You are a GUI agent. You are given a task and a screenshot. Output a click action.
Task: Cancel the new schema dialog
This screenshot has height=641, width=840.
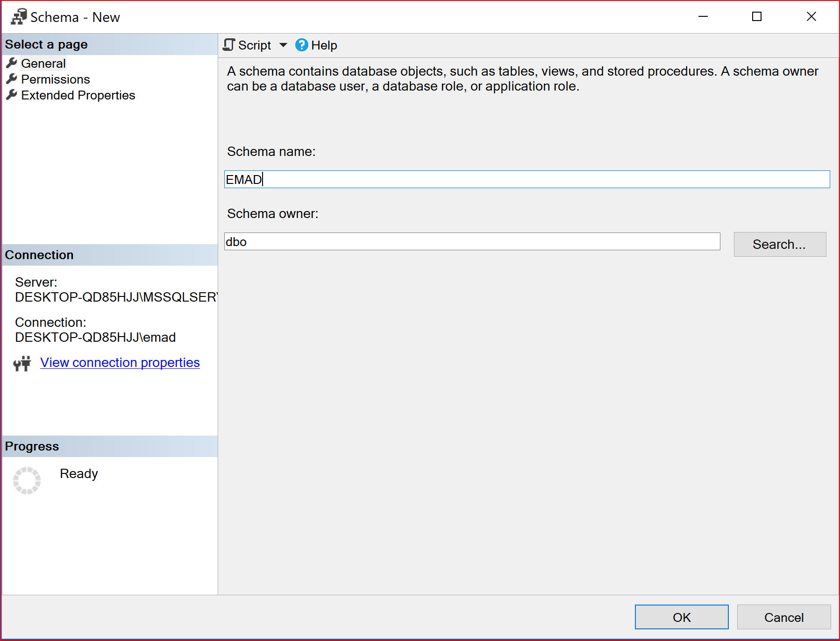tap(783, 617)
